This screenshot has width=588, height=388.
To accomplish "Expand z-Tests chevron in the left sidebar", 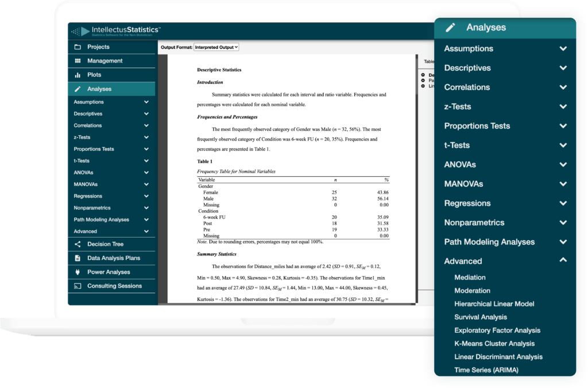I will click(x=146, y=137).
